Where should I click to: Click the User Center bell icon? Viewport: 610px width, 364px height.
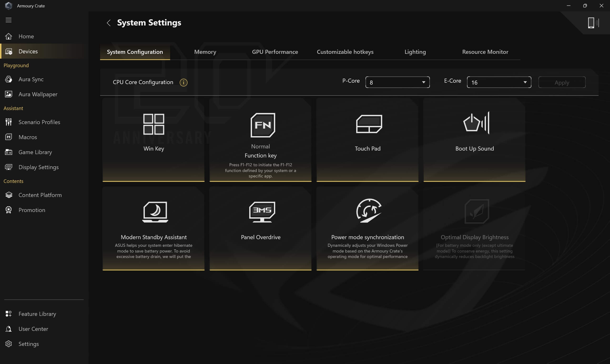coord(9,329)
